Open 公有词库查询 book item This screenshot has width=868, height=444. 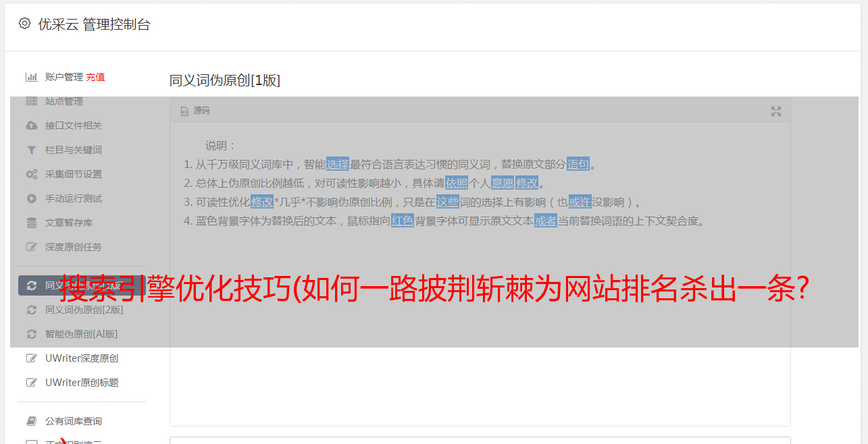point(74,421)
